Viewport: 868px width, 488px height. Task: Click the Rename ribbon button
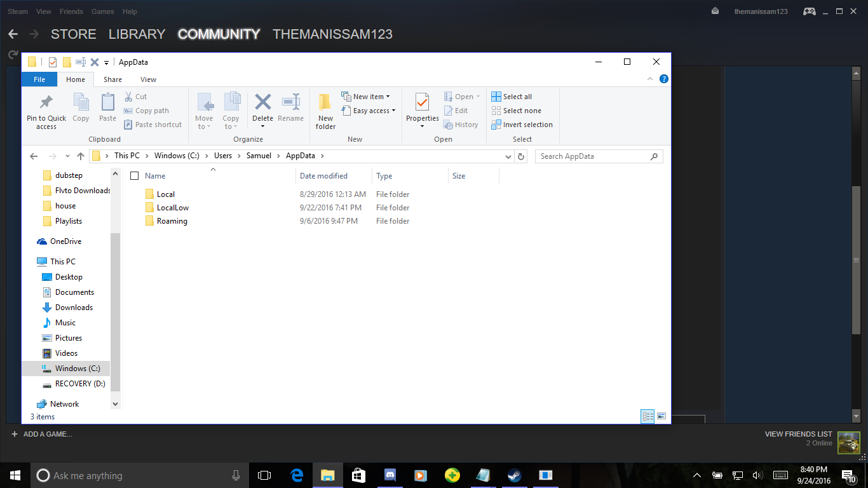coord(290,107)
